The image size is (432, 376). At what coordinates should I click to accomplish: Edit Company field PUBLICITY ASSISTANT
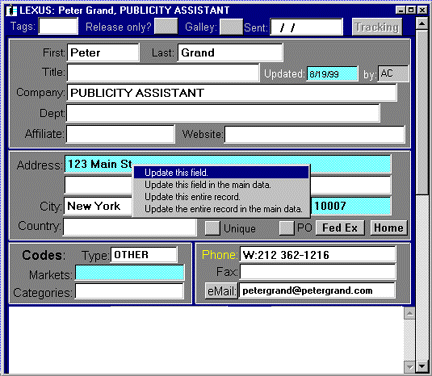(x=232, y=93)
